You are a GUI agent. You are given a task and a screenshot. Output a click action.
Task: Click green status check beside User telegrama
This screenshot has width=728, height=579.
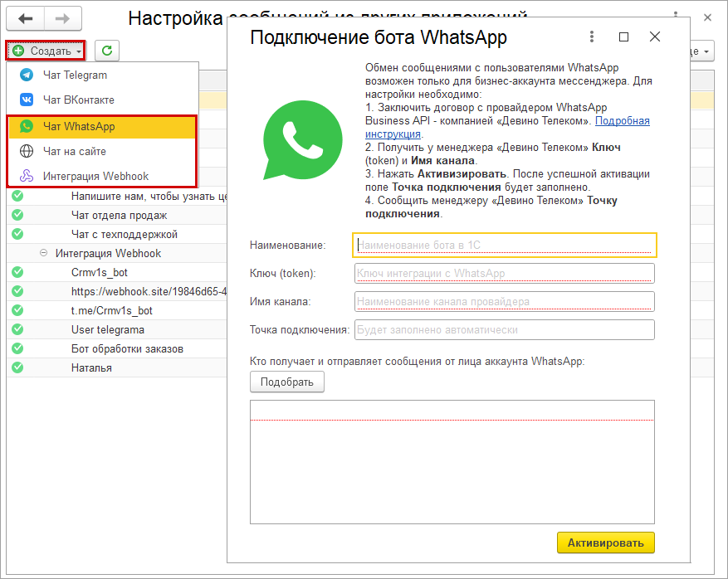(17, 329)
